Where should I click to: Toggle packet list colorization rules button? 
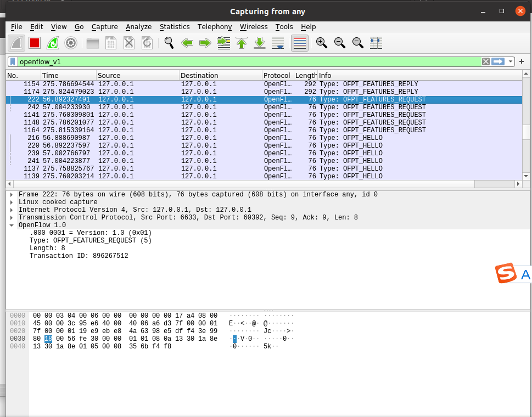click(x=300, y=43)
